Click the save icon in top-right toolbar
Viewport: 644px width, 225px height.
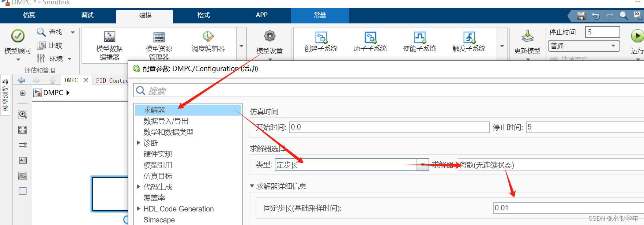tap(581, 16)
